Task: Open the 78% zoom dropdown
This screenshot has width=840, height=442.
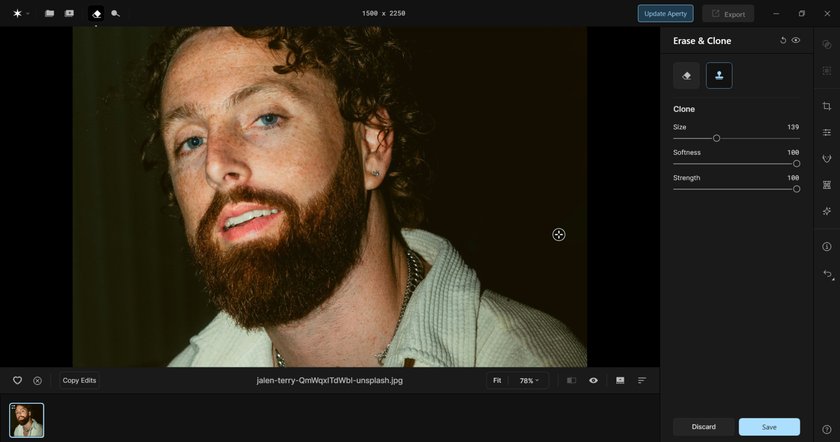Action: click(x=529, y=380)
